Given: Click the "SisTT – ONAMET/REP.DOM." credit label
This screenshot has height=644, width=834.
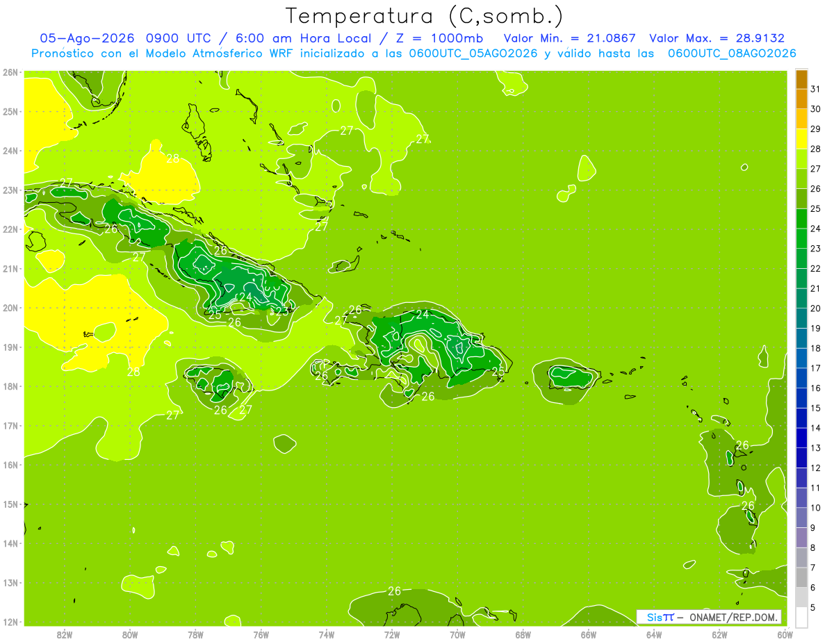Looking at the screenshot, I should pyautogui.click(x=709, y=617).
